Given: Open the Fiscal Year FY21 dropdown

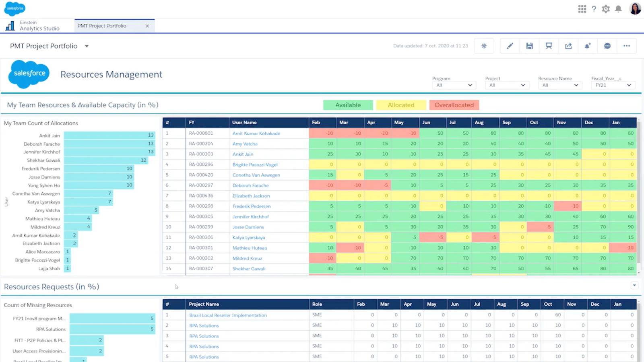Looking at the screenshot, I should (x=613, y=85).
